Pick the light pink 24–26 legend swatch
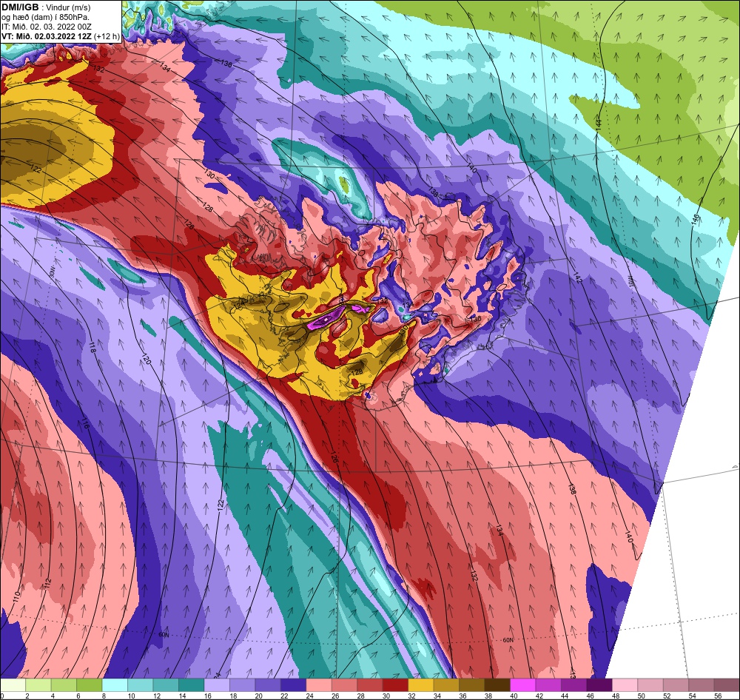740x700 pixels. point(319,685)
